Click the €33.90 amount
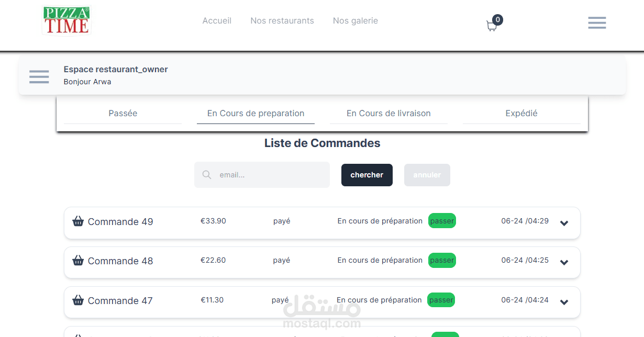Screen dimensions: 644x337 point(213,221)
